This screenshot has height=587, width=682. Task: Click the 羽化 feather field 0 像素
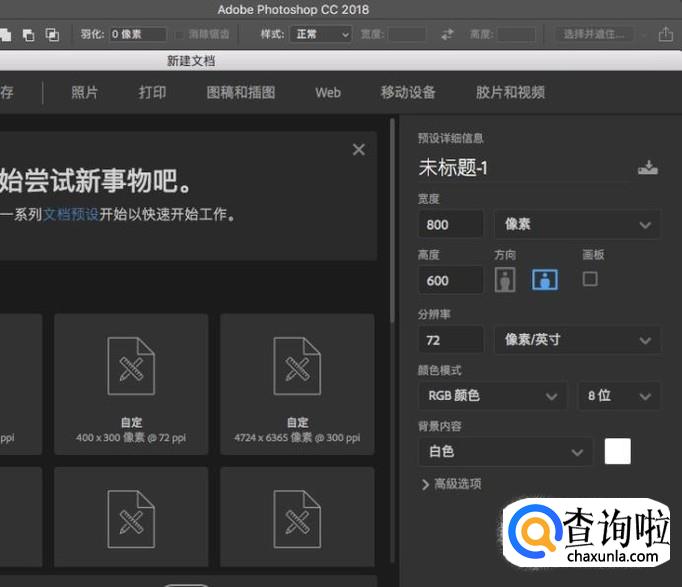coord(137,34)
